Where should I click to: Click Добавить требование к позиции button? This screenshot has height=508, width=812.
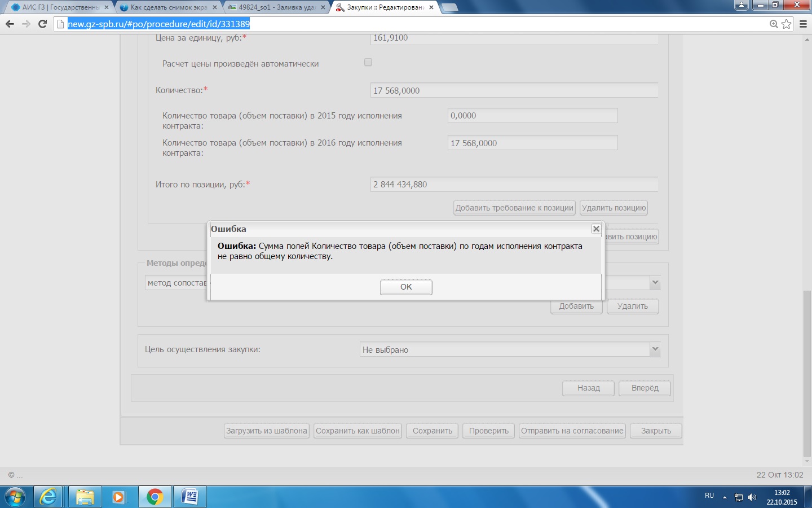click(514, 208)
